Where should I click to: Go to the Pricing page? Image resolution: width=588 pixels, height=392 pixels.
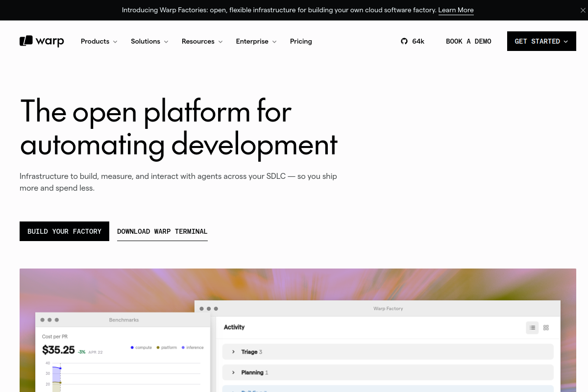click(301, 41)
